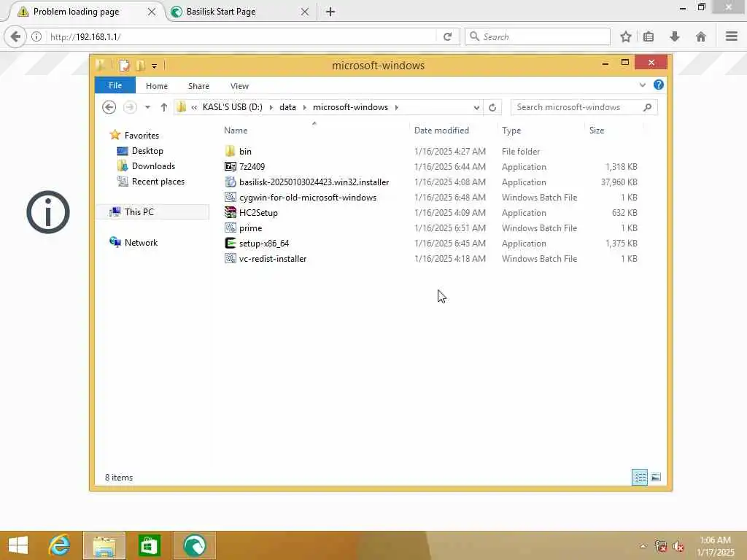Select the vc-redist-installer batch file
This screenshot has width=747, height=560.
click(273, 259)
